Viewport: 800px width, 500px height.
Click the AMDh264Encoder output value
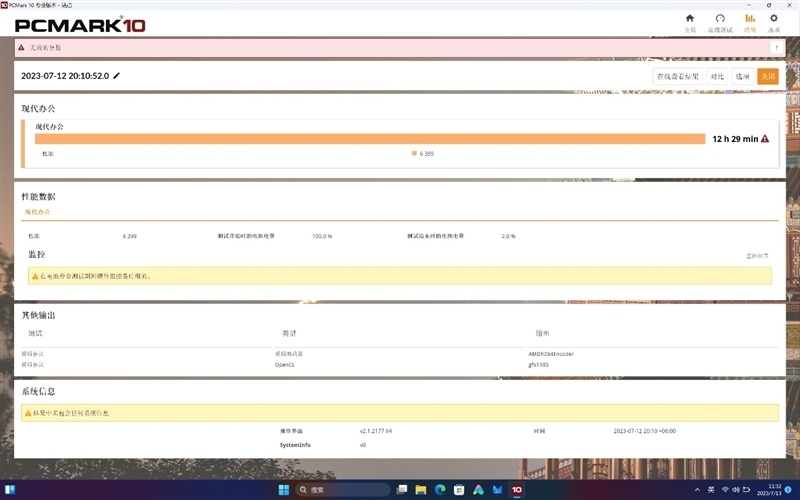click(x=551, y=354)
